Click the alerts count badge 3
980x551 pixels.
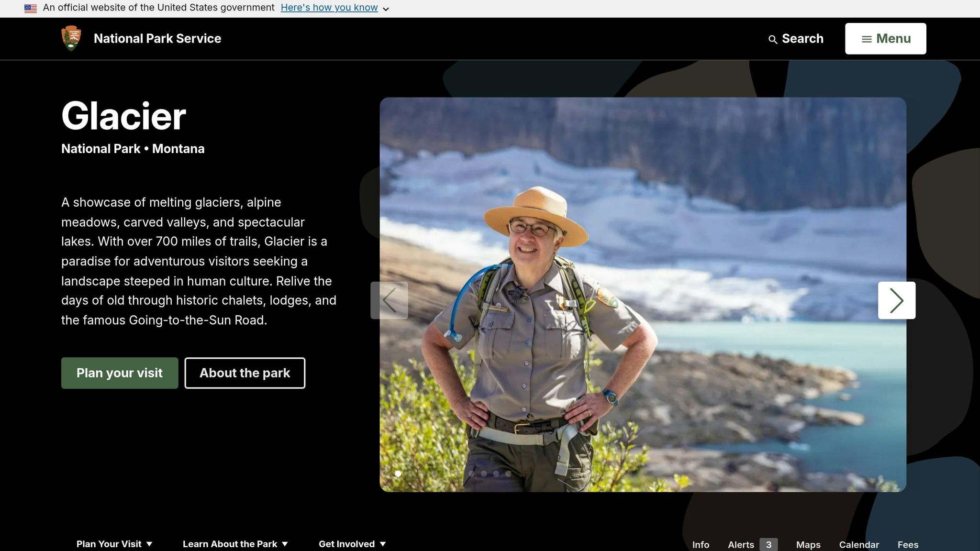(768, 545)
